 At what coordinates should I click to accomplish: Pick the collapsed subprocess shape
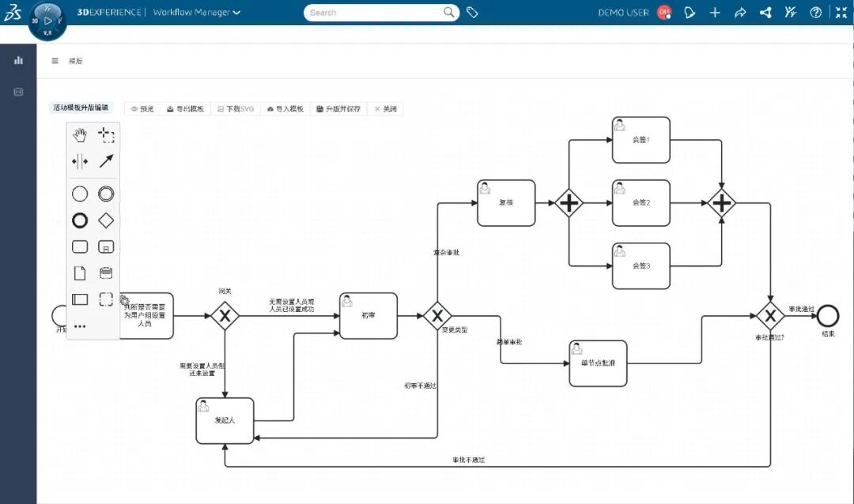coord(106,246)
